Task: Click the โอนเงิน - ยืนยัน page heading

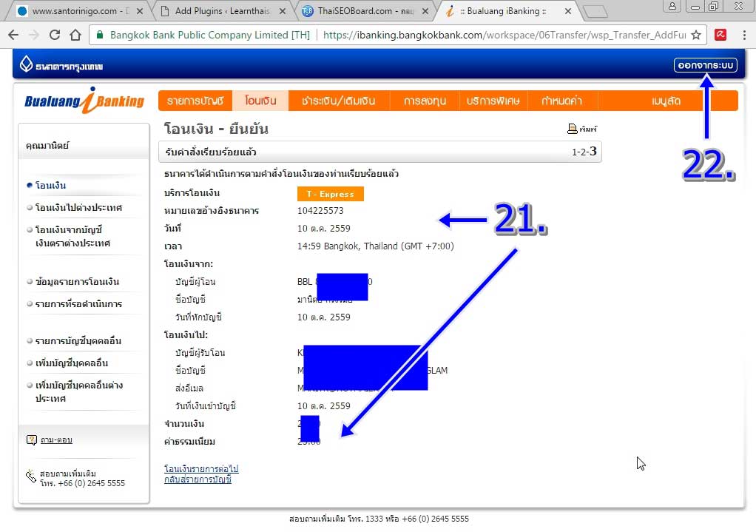Action: (x=216, y=129)
